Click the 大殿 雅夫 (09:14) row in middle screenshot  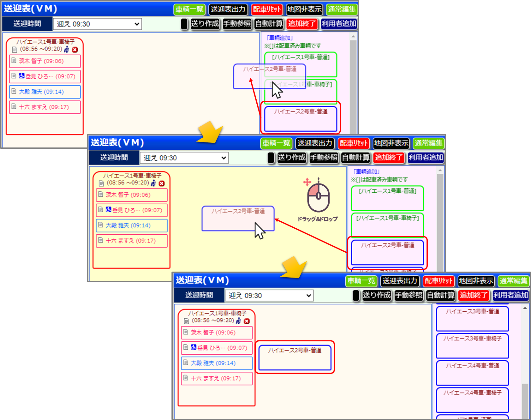click(x=132, y=225)
